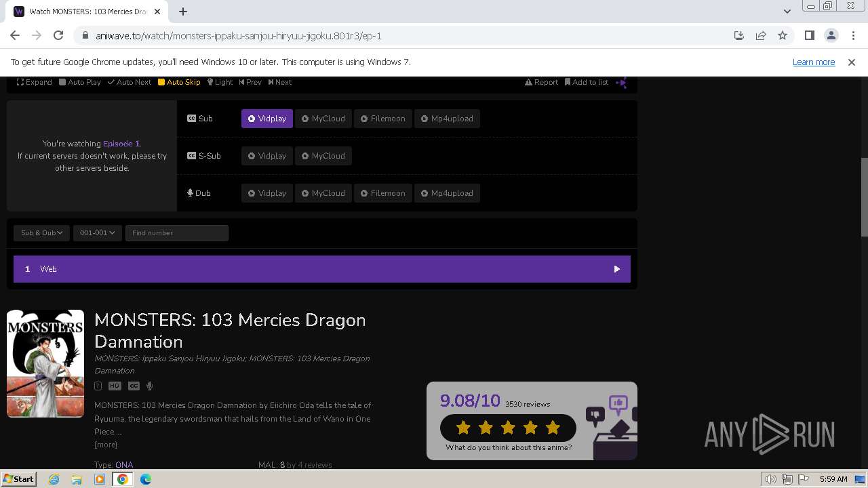868x488 pixels.
Task: Go to the Prev episode
Action: (250, 82)
